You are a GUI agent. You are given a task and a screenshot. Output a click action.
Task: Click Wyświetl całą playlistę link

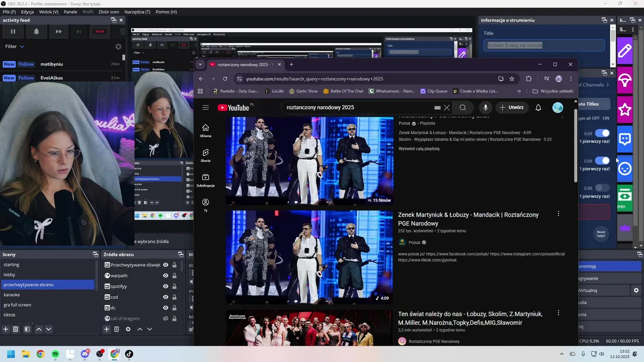click(x=419, y=149)
